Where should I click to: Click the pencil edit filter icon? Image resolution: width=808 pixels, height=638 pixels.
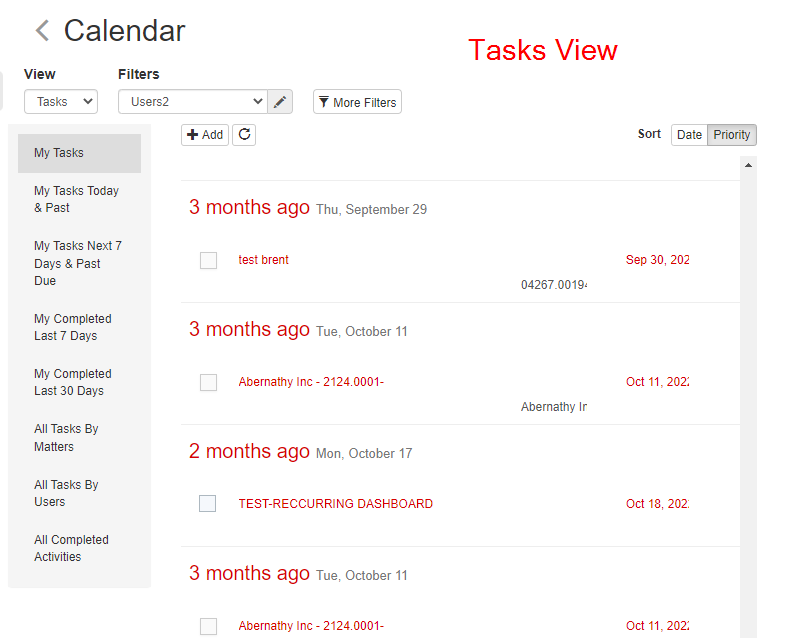(x=280, y=102)
